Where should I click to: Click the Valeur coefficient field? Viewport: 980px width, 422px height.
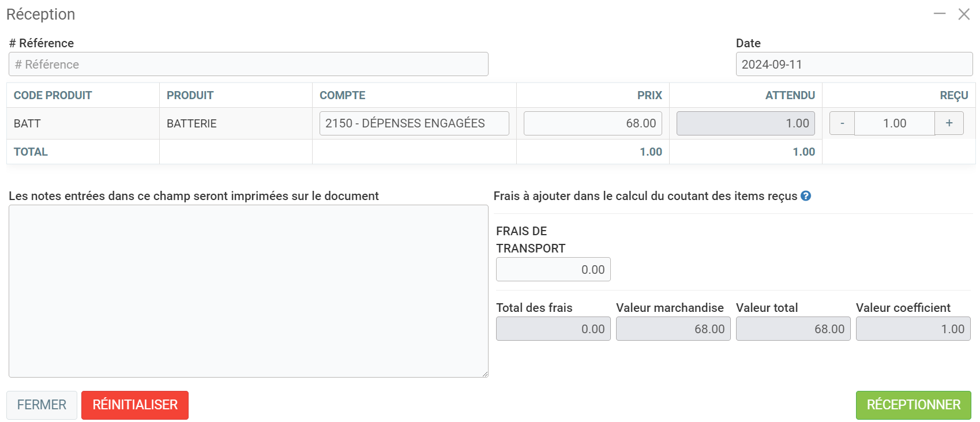coord(913,329)
